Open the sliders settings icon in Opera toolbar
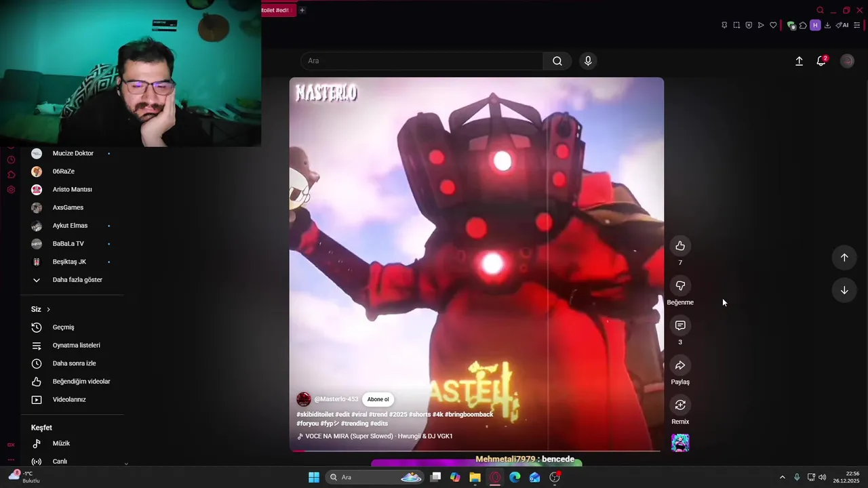This screenshot has height=488, width=868. pyautogui.click(x=857, y=25)
